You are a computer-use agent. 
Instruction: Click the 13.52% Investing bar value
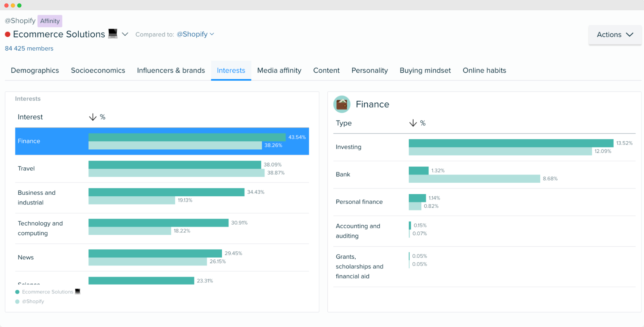tap(624, 143)
